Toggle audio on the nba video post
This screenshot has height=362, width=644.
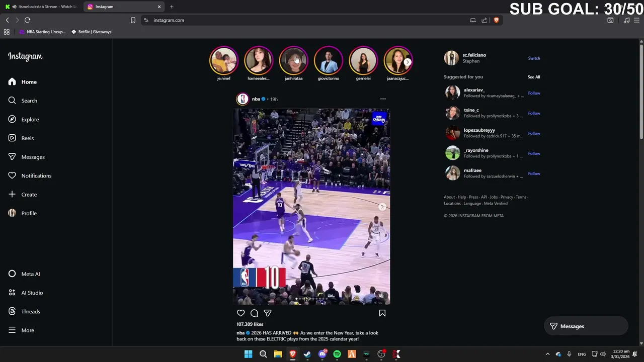coord(381,296)
